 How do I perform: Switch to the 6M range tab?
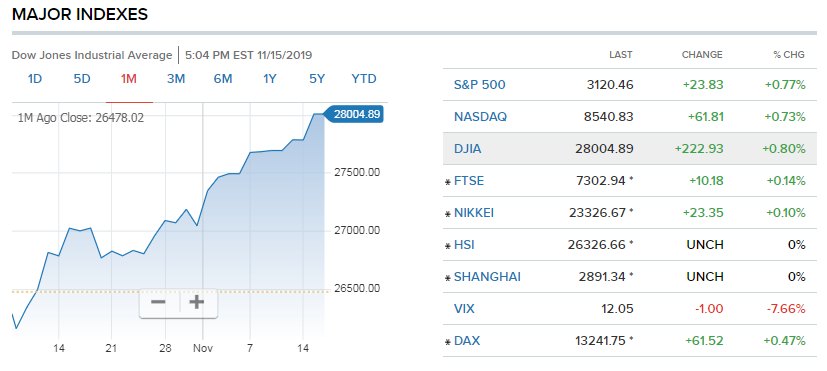223,79
